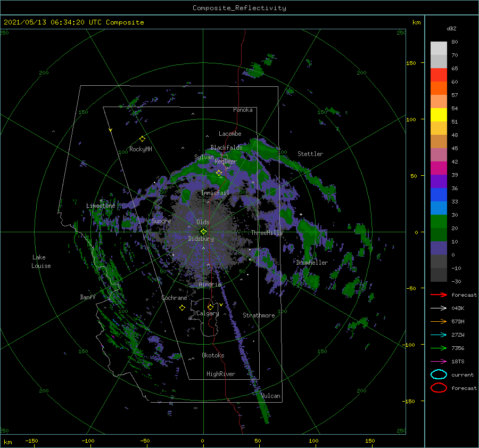Click the timestamp 2021/05/13 06:34:20 UTC Composite
This screenshot has width=479, height=448.
point(73,22)
